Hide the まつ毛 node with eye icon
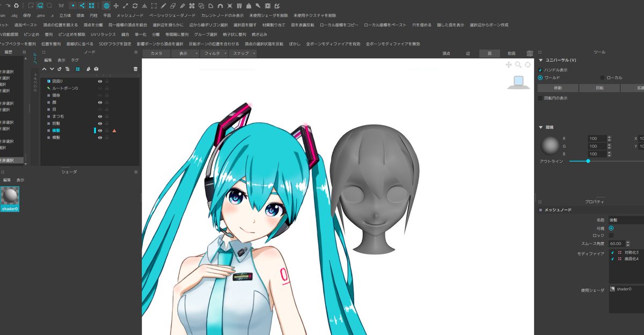The image size is (644, 335). coord(100,116)
